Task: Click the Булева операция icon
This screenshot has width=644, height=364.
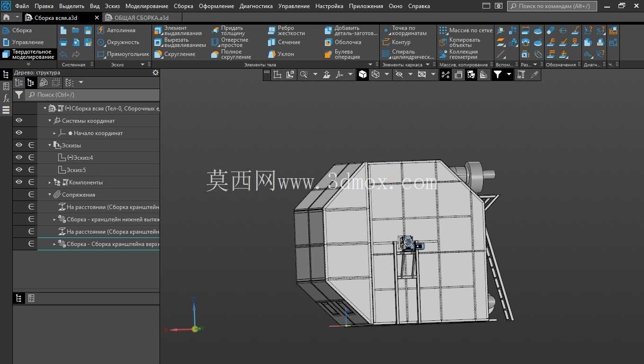Action: pos(329,54)
